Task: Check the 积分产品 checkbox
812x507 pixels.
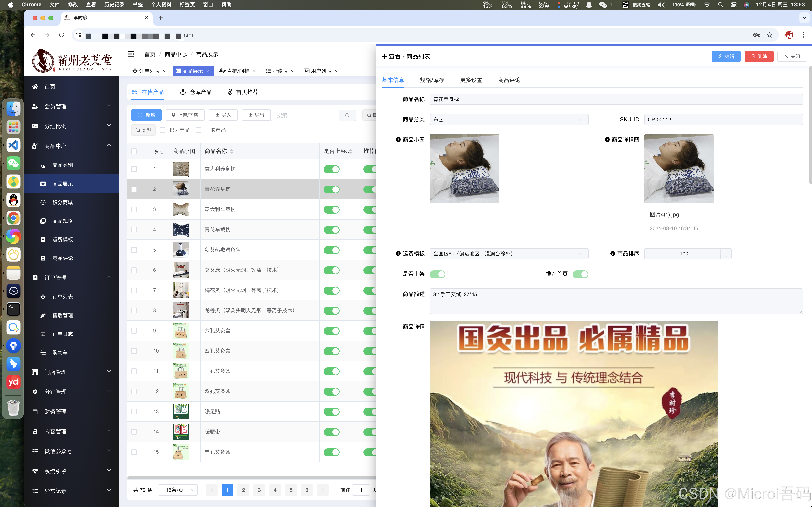Action: (x=163, y=130)
